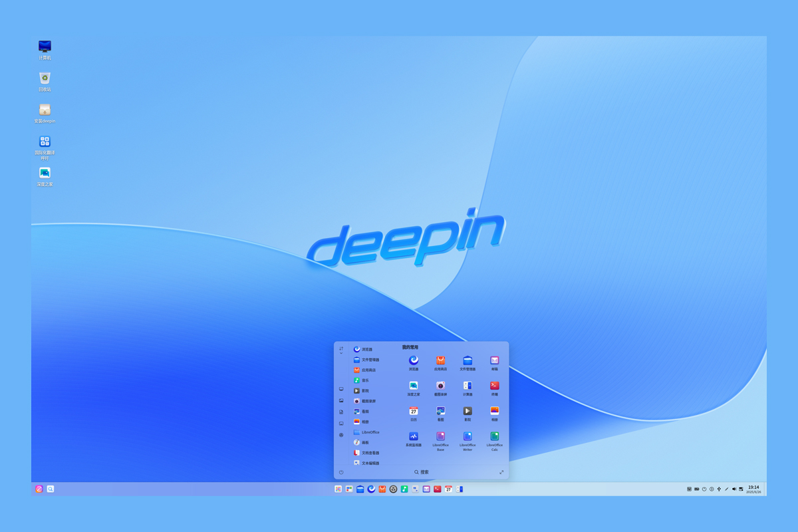Open 浏览器 in the 我的常用 grid
The image size is (798, 532).
(x=414, y=362)
